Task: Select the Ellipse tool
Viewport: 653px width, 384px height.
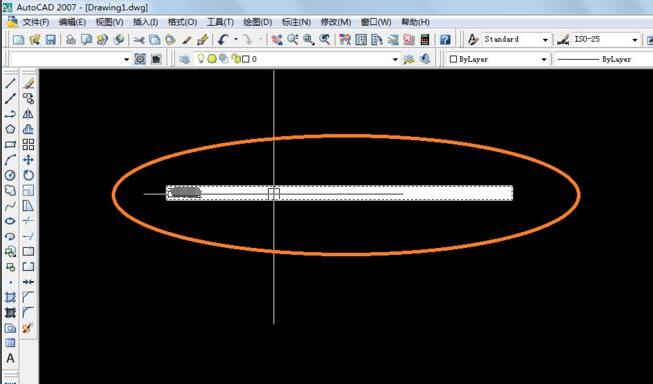Action: tap(10, 221)
